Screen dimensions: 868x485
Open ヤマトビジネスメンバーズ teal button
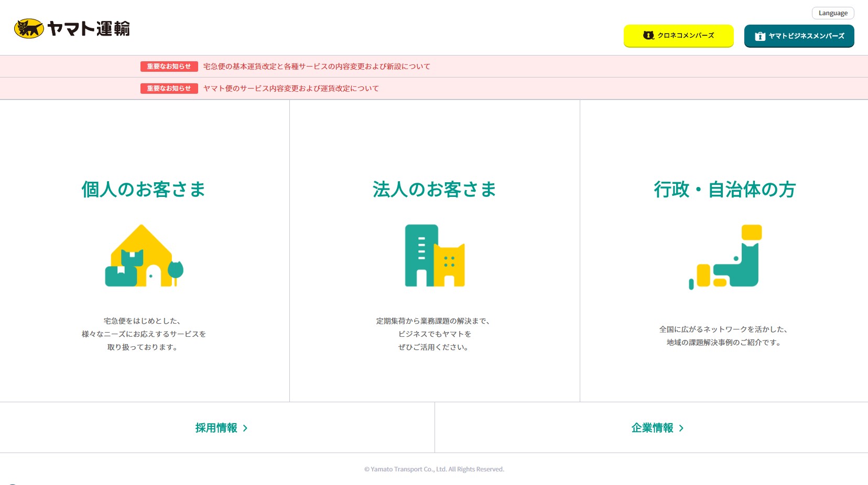799,36
